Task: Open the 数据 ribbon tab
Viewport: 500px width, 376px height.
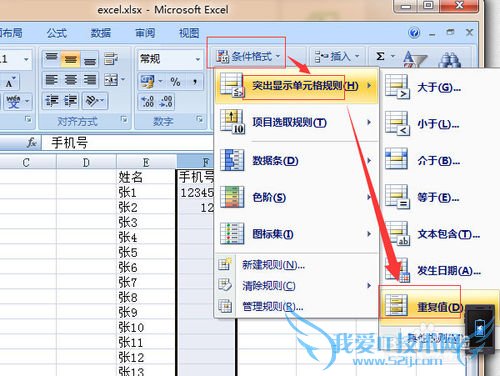Action: pos(101,33)
